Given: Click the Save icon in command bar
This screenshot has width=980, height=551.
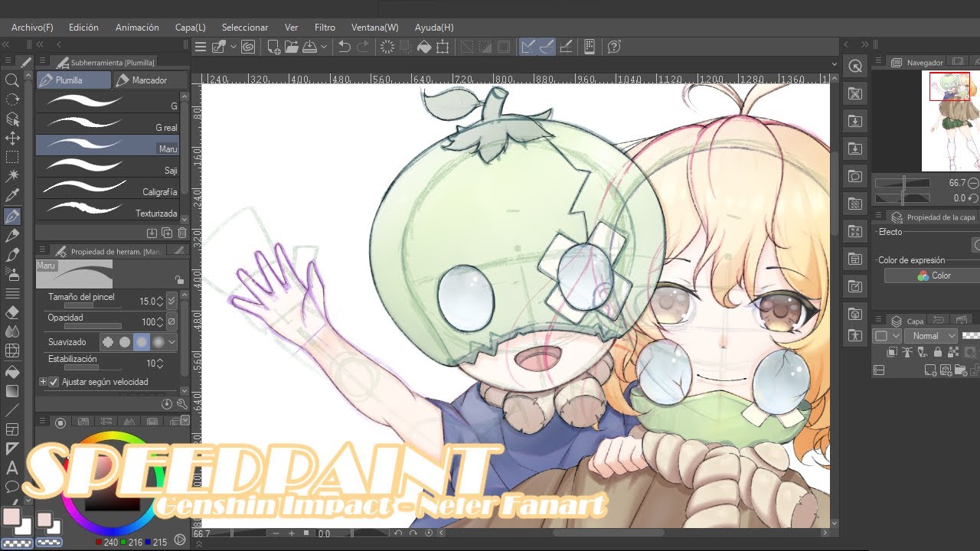Looking at the screenshot, I should pyautogui.click(x=310, y=47).
